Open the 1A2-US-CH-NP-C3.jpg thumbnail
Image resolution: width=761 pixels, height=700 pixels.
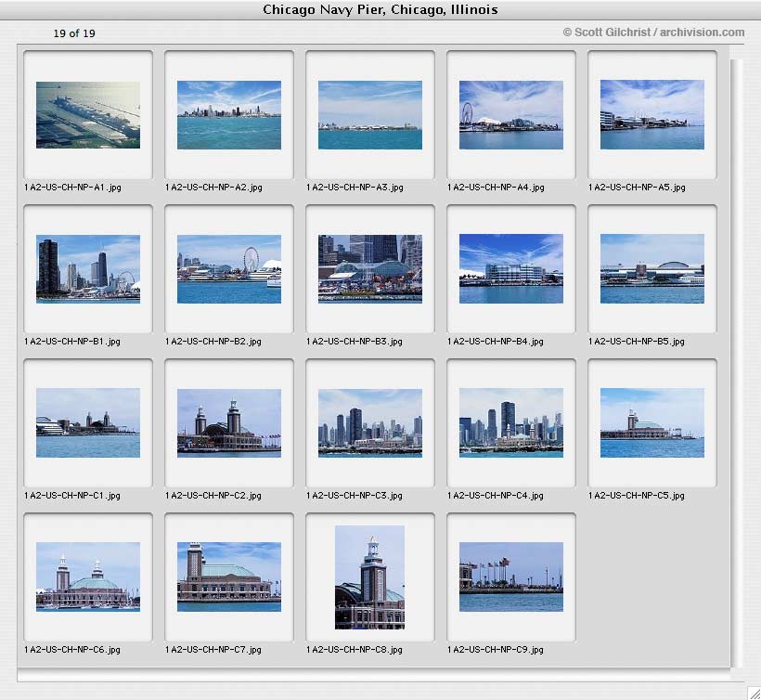pos(370,423)
